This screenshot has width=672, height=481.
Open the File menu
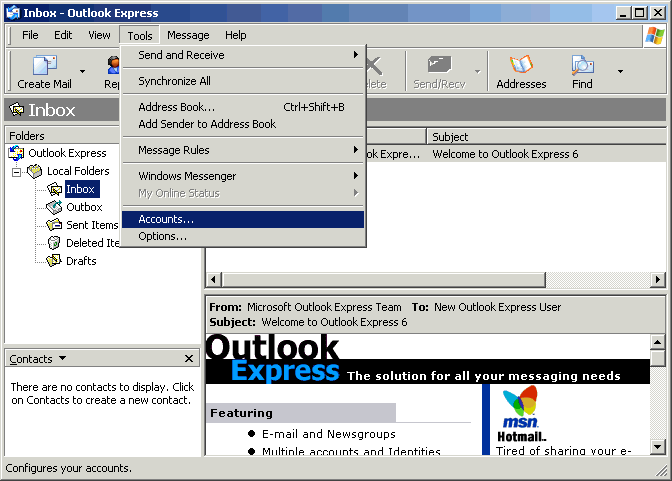point(30,35)
